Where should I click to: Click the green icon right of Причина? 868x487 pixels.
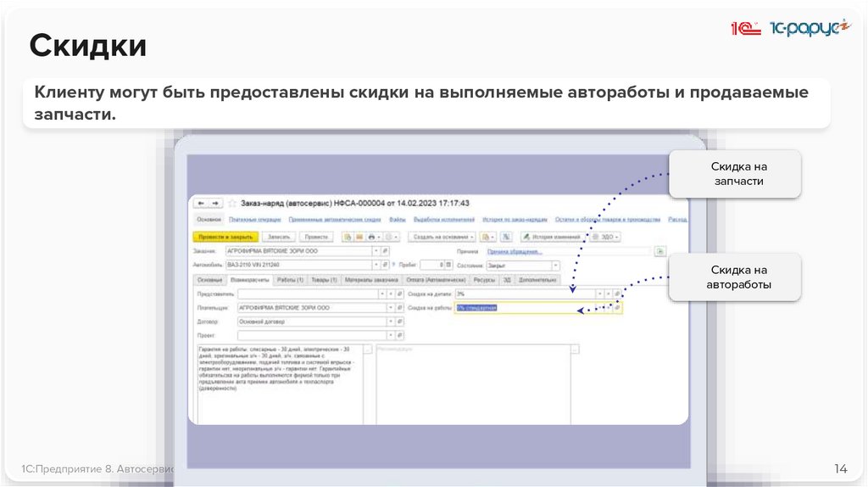(659, 251)
